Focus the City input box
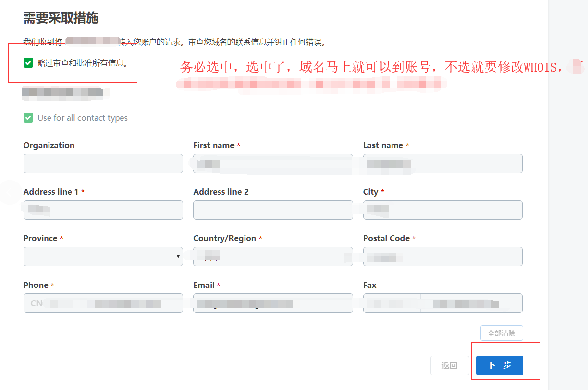 (x=442, y=210)
